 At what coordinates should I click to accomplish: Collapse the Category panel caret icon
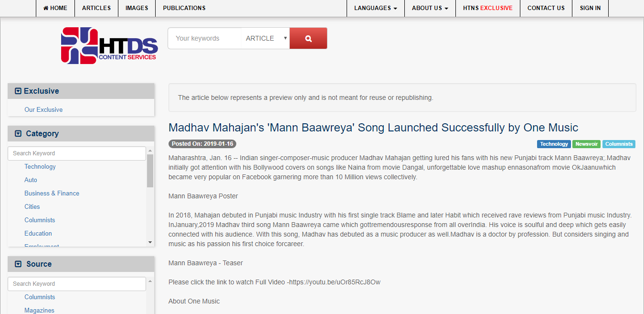[x=18, y=133]
